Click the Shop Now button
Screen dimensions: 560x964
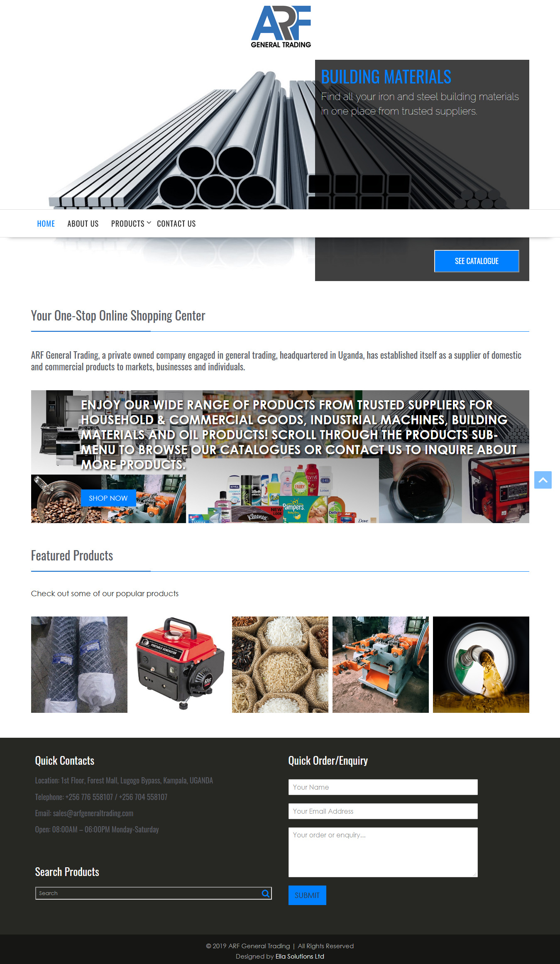point(108,498)
